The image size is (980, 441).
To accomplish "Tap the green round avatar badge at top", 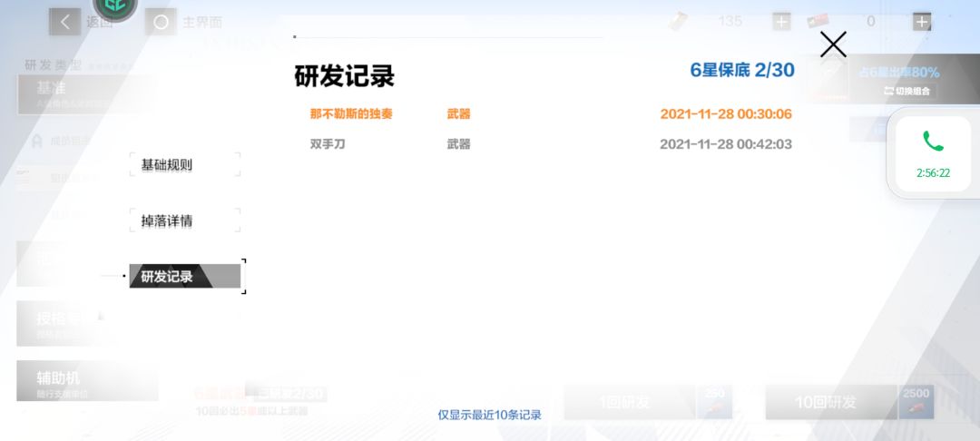I will pos(115,7).
